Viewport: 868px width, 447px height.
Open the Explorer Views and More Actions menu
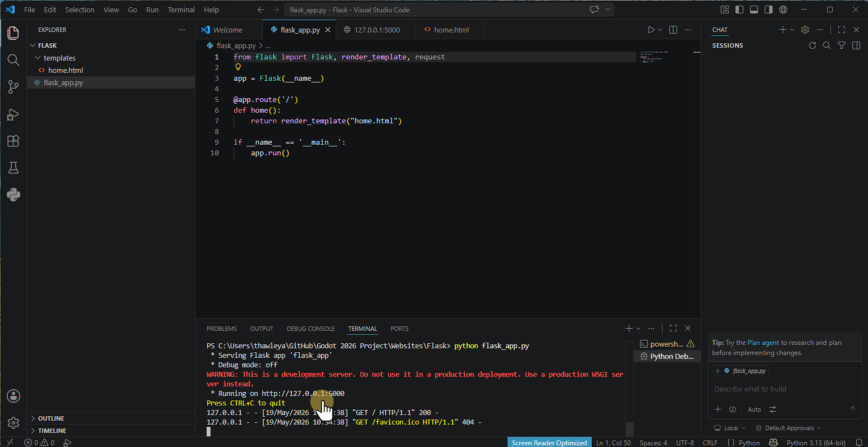point(181,30)
